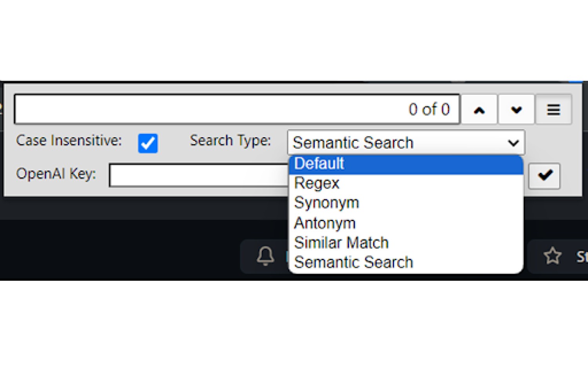The image size is (588, 392).
Task: Uncheck the Case Insensitive checkbox
Action: point(148,143)
